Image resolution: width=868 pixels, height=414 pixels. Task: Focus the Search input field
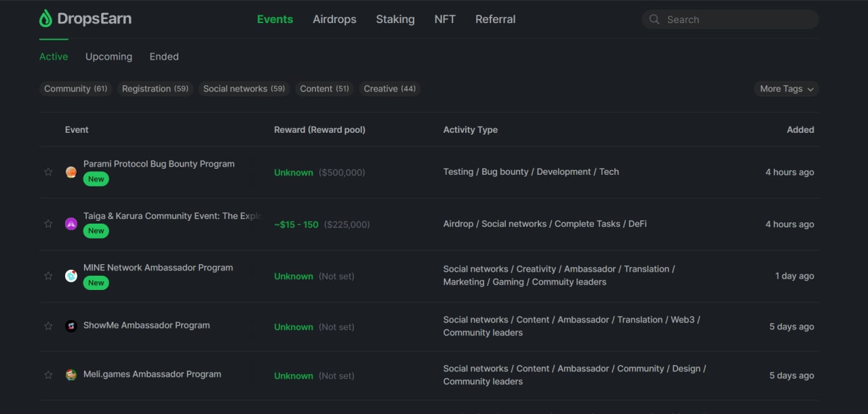(730, 20)
